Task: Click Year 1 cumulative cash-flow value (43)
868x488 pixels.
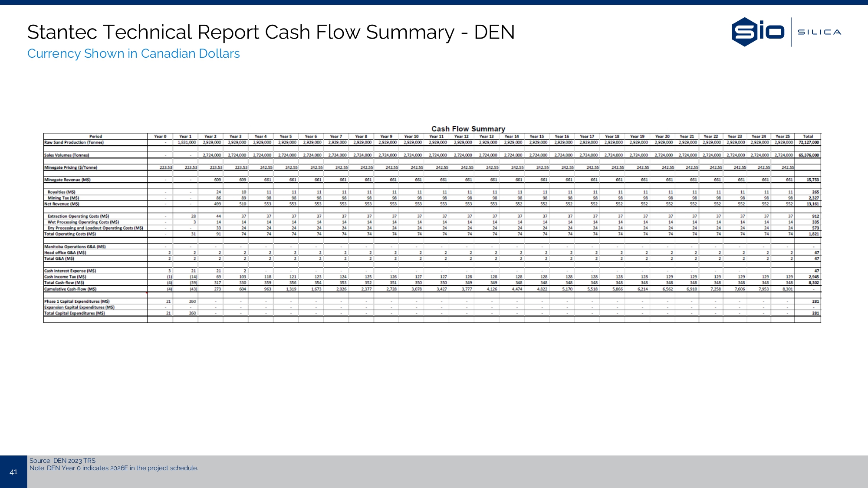Action: pos(193,289)
